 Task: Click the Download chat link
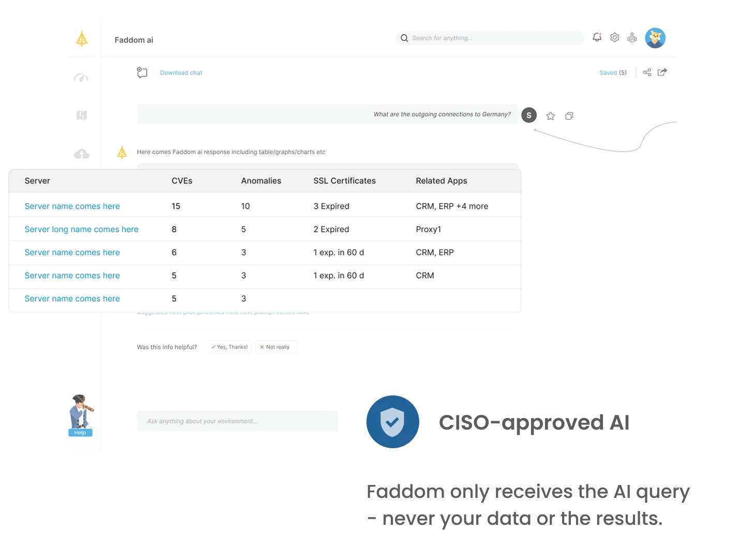pos(181,73)
